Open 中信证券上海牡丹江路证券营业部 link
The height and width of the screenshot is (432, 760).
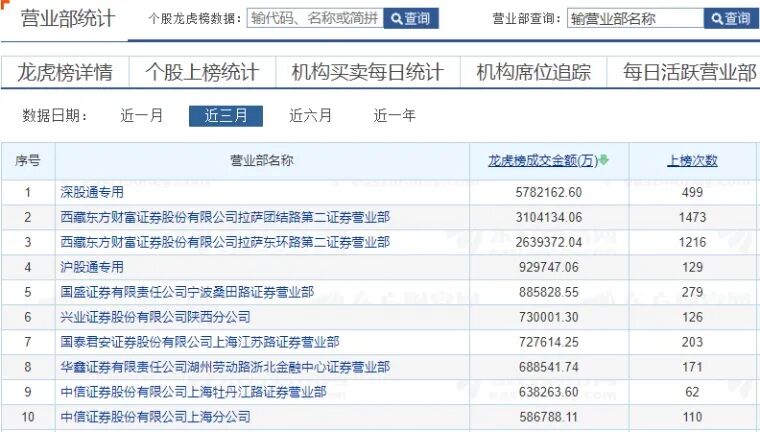coord(193,392)
